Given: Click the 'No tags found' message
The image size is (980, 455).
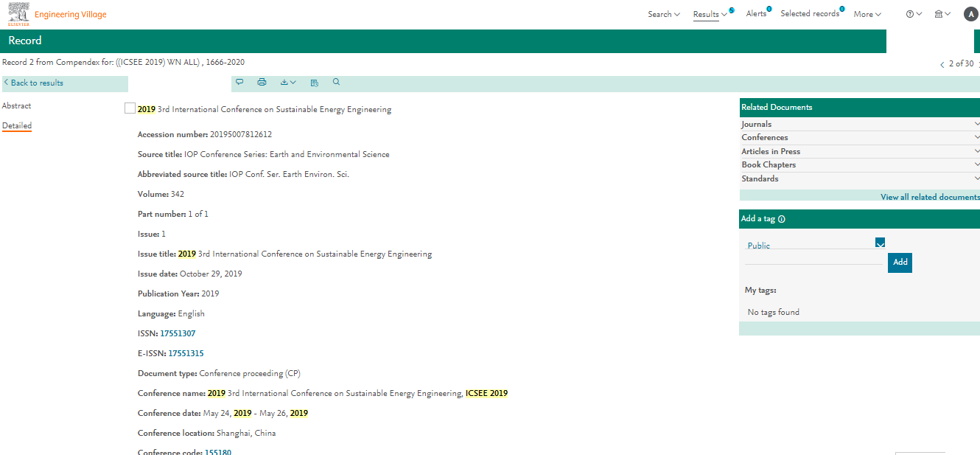Looking at the screenshot, I should (x=774, y=312).
